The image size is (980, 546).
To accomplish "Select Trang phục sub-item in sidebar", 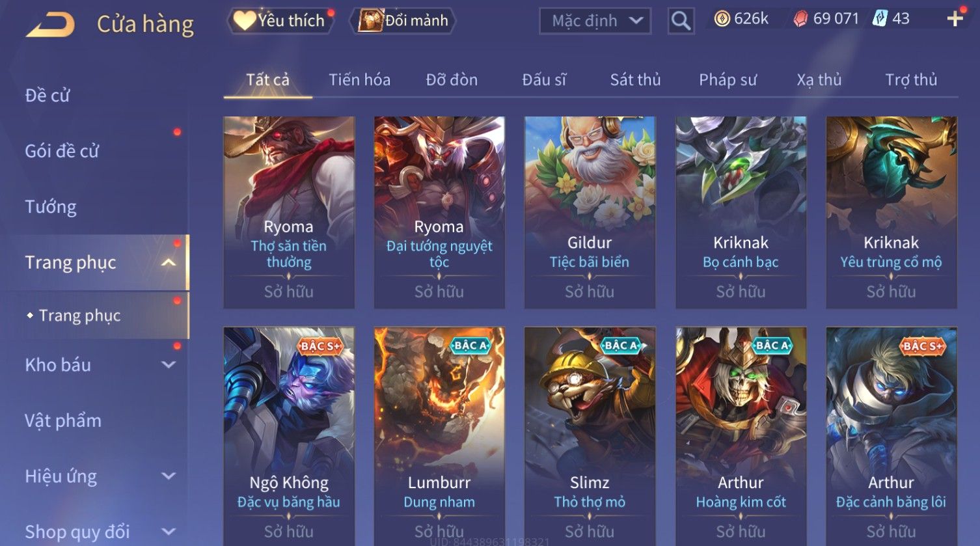I will [79, 316].
